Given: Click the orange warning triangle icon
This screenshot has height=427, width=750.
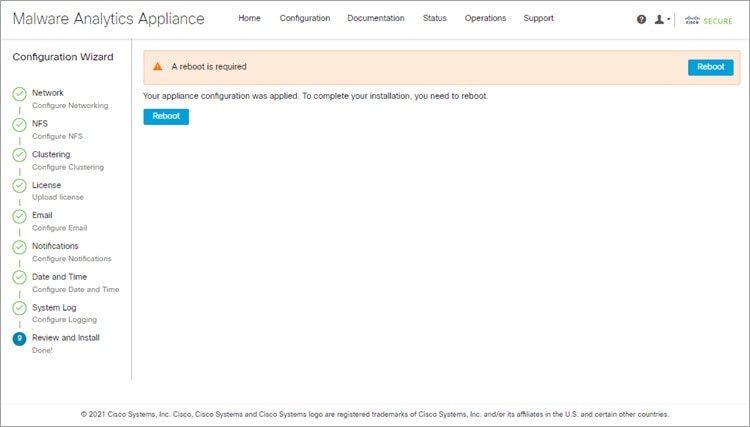Looking at the screenshot, I should (157, 66).
